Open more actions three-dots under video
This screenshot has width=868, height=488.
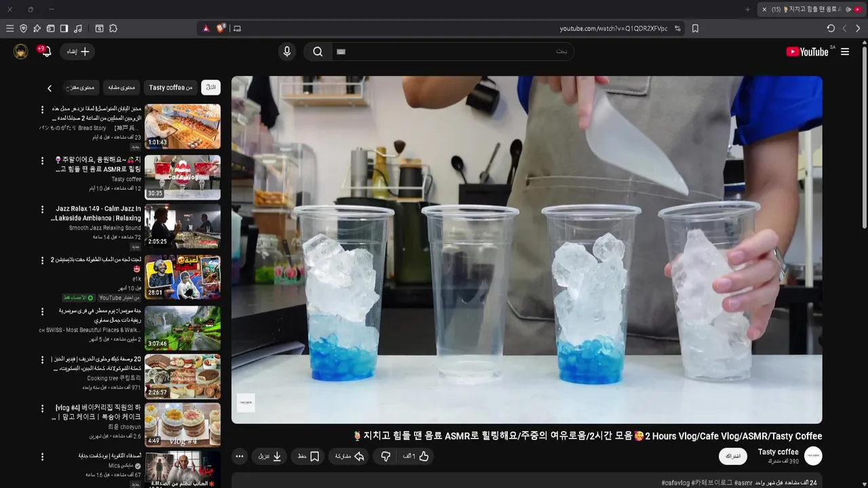(239, 457)
